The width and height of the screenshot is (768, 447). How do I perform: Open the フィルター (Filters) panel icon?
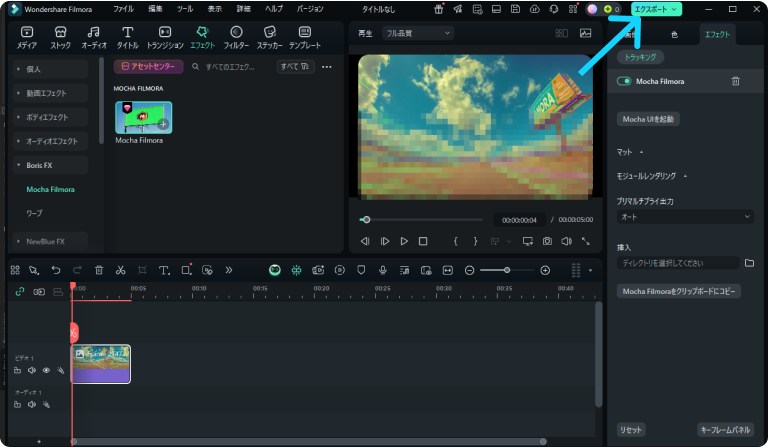click(x=237, y=37)
